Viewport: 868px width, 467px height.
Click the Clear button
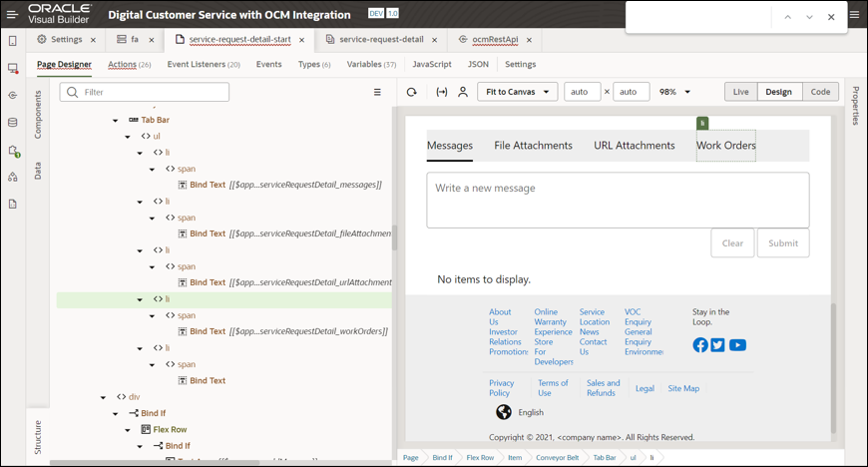point(732,243)
